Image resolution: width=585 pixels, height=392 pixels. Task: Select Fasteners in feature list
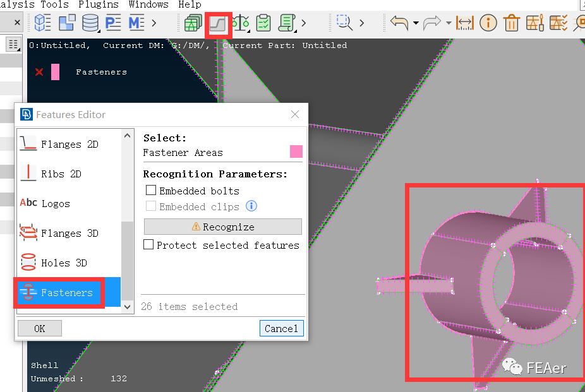point(69,292)
